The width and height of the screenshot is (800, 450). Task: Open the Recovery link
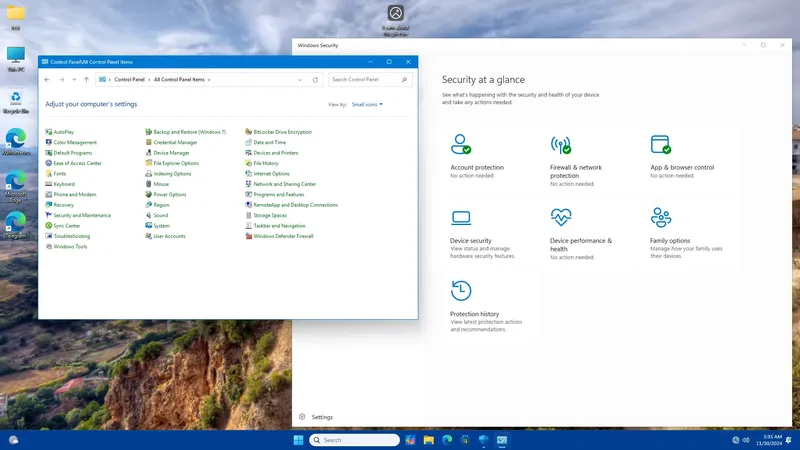point(64,205)
